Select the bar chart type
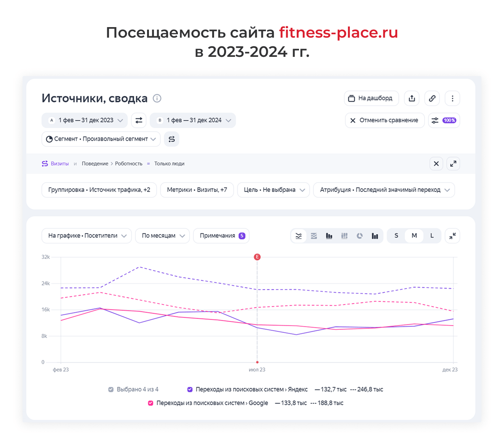The image size is (504, 445). tap(329, 236)
